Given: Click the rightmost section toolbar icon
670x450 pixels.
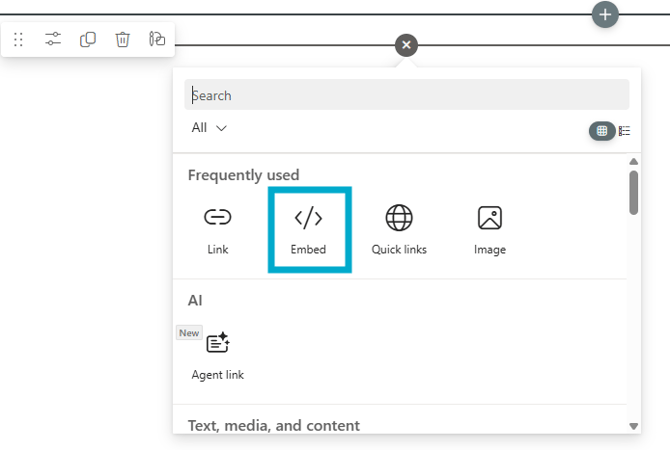Looking at the screenshot, I should 157,40.
